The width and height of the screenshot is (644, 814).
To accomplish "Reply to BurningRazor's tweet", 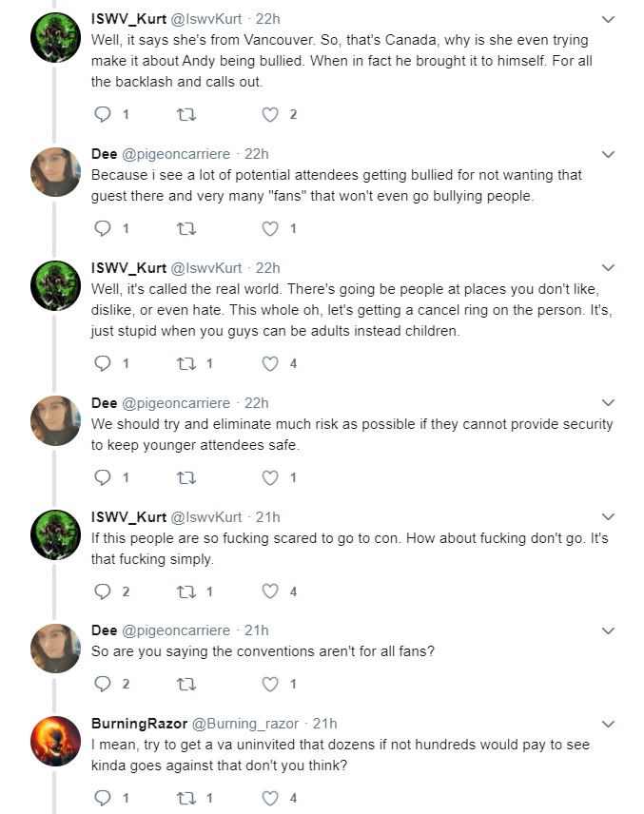I will (103, 798).
